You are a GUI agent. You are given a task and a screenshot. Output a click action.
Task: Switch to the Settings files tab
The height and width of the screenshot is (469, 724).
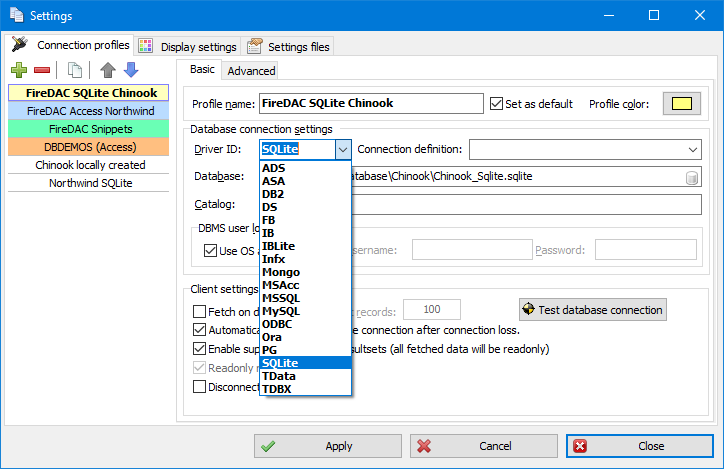tap(289, 46)
